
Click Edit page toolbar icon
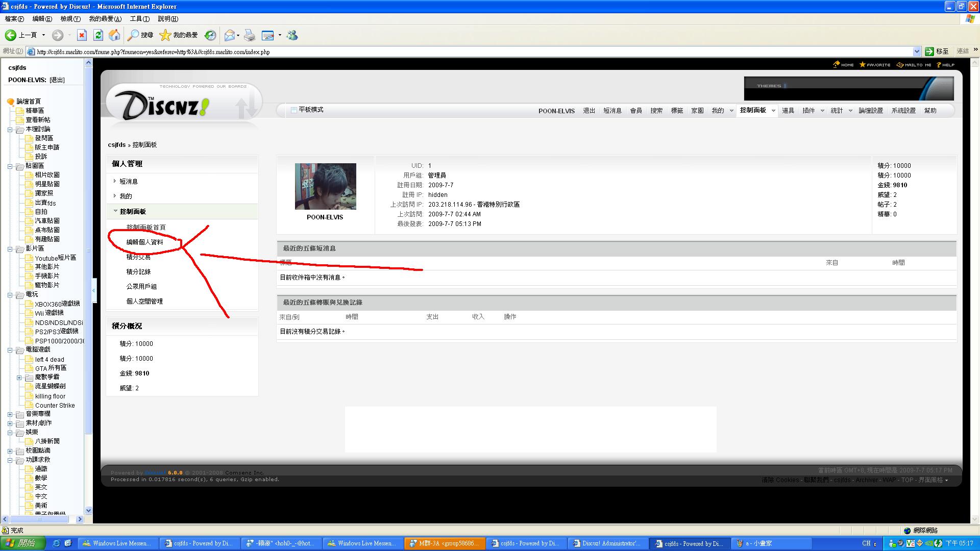[x=267, y=35]
